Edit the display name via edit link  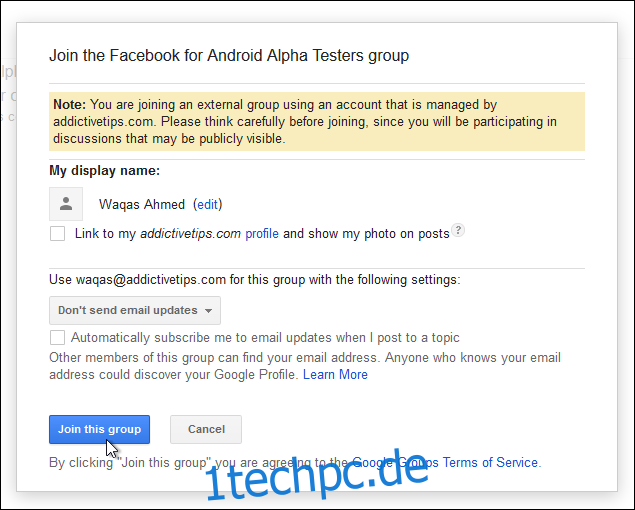pos(207,205)
